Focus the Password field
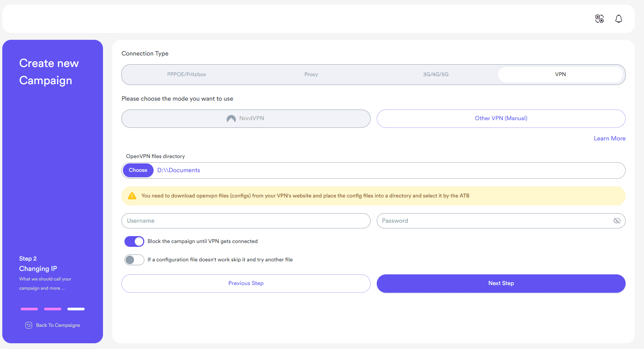This screenshot has height=349, width=644. (501, 221)
